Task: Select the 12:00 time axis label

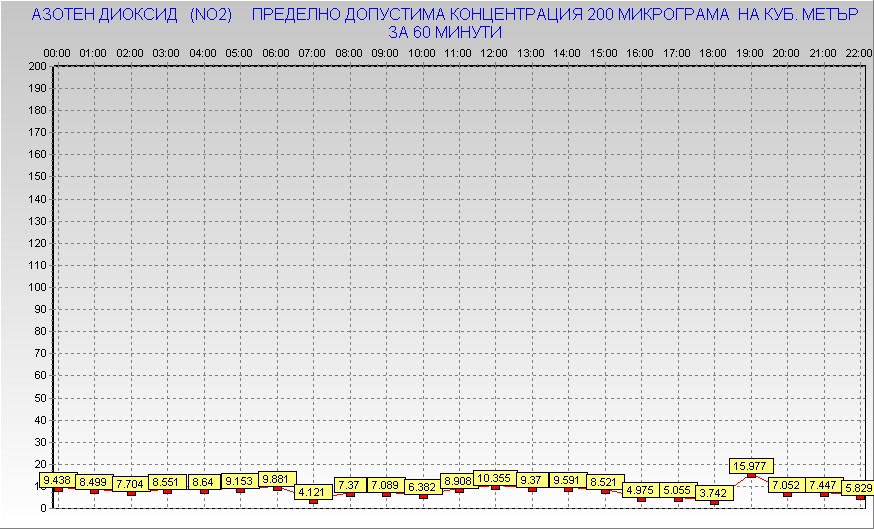Action: (x=494, y=52)
